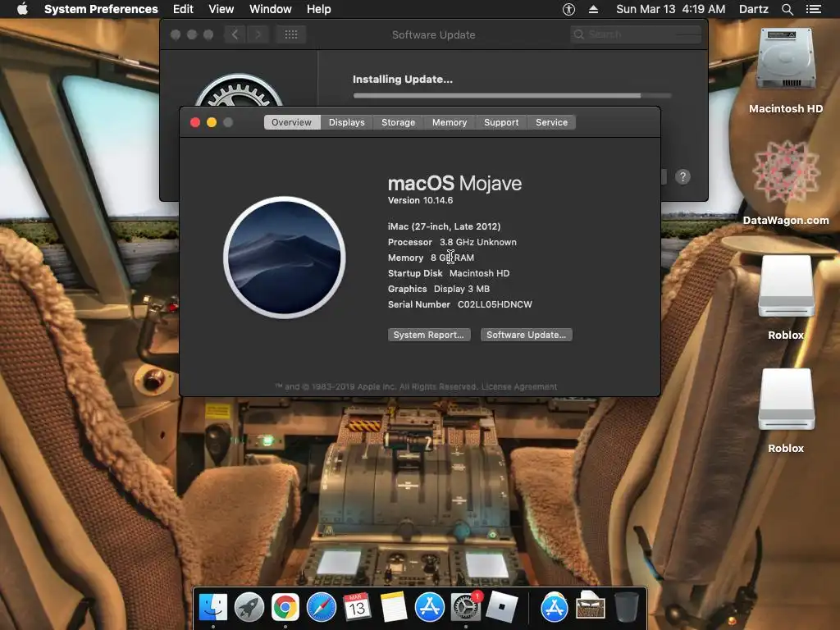
Task: Open System Preferences gear with badge in dock
Action: point(465,608)
